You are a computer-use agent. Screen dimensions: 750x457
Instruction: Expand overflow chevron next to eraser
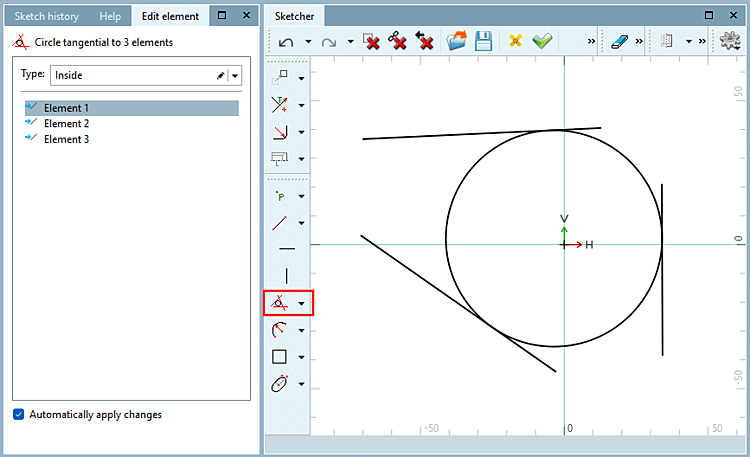pos(639,42)
